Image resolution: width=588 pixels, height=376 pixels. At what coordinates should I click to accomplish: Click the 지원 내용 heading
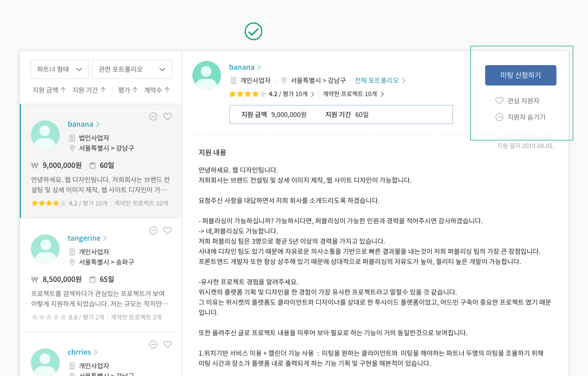click(x=212, y=153)
